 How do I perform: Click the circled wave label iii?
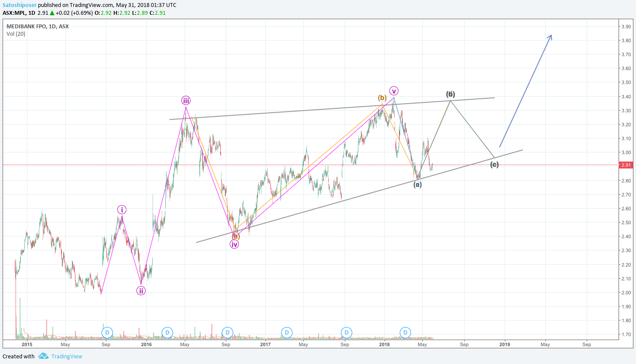186,101
